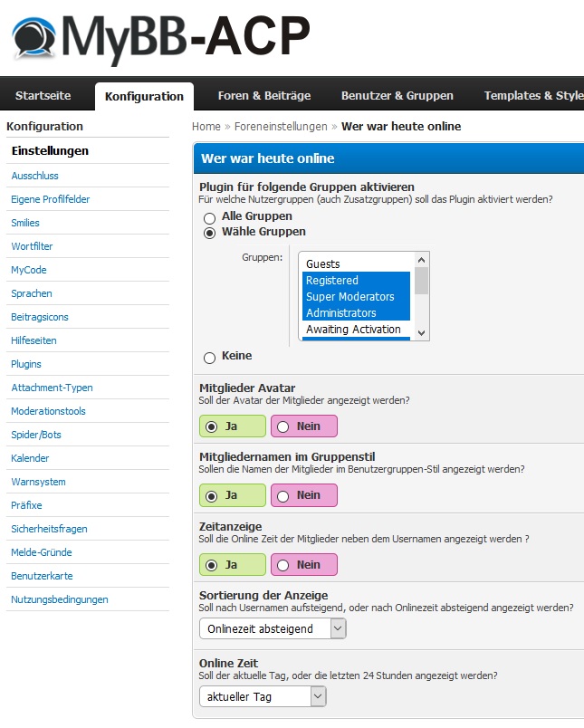
Task: Open Moderationstools in sidebar
Action: [48, 411]
